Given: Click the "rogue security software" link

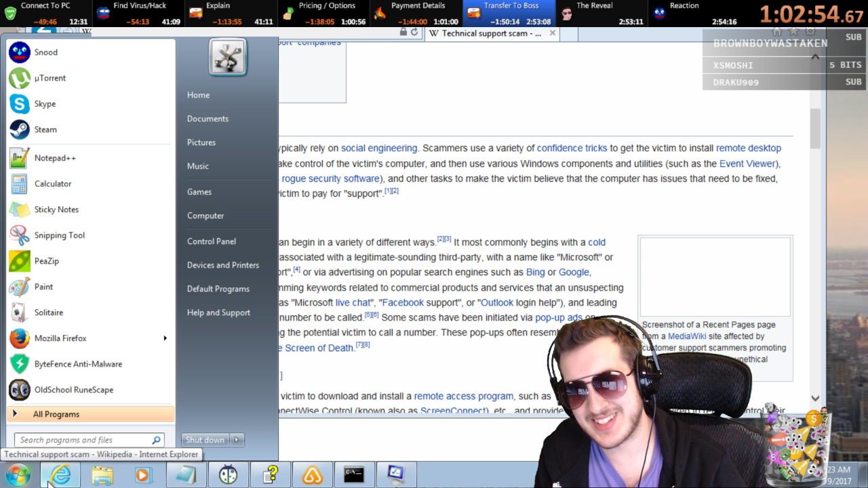Looking at the screenshot, I should (x=330, y=179).
